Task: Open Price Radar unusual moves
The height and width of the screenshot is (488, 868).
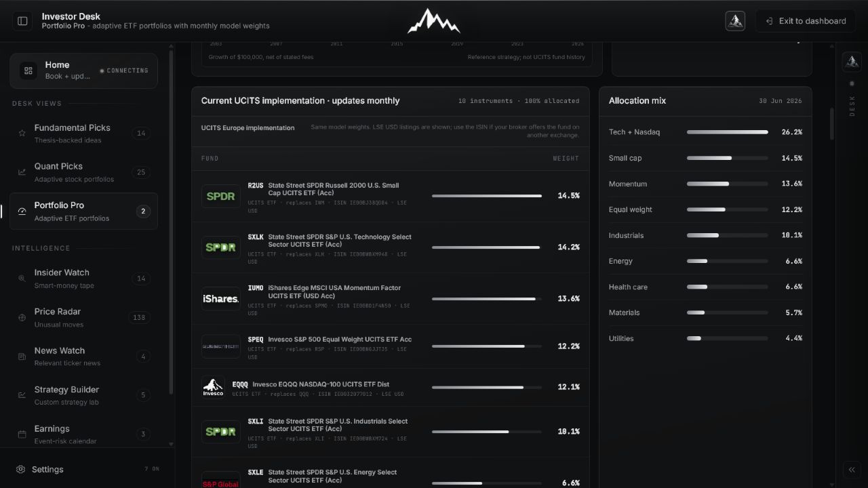Action: click(x=83, y=317)
